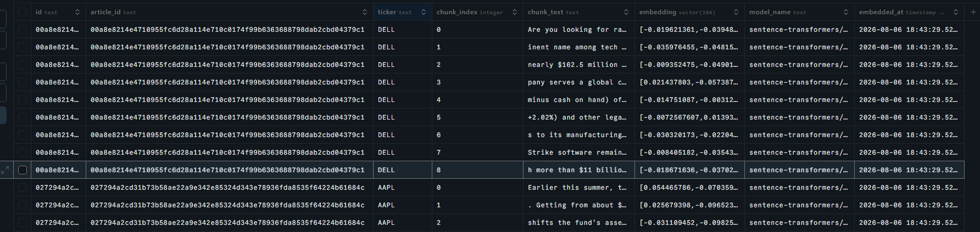Click article_id cell in AAPL chunk_index 0 row
The image size is (980, 232).
point(230,188)
